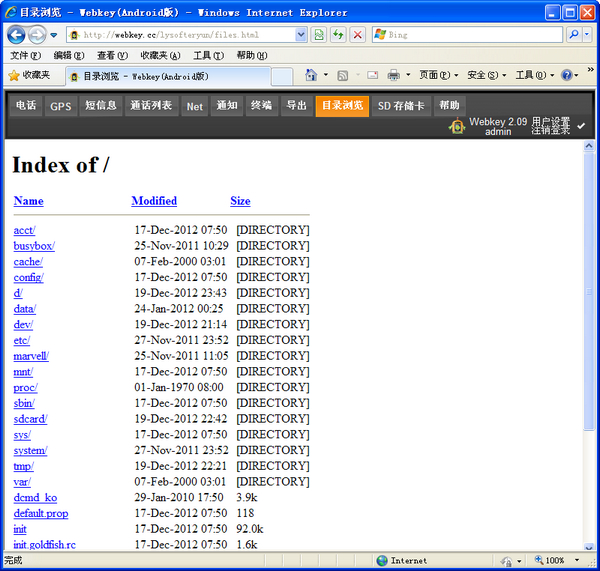Switch to the GPS tab
The image size is (600, 571).
click(x=61, y=106)
